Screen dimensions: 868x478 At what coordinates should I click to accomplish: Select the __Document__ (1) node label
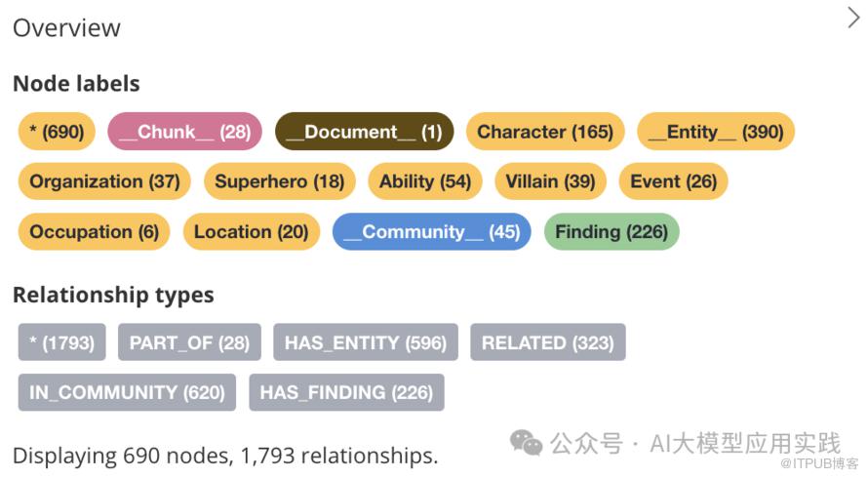364,132
